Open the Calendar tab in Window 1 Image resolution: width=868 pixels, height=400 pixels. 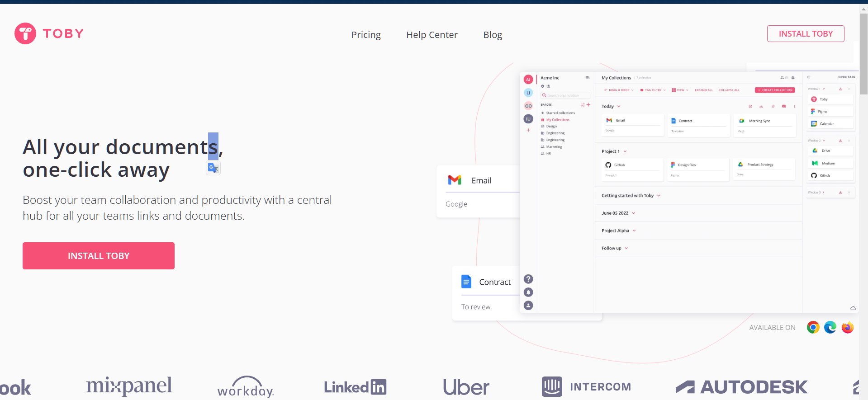coord(830,123)
